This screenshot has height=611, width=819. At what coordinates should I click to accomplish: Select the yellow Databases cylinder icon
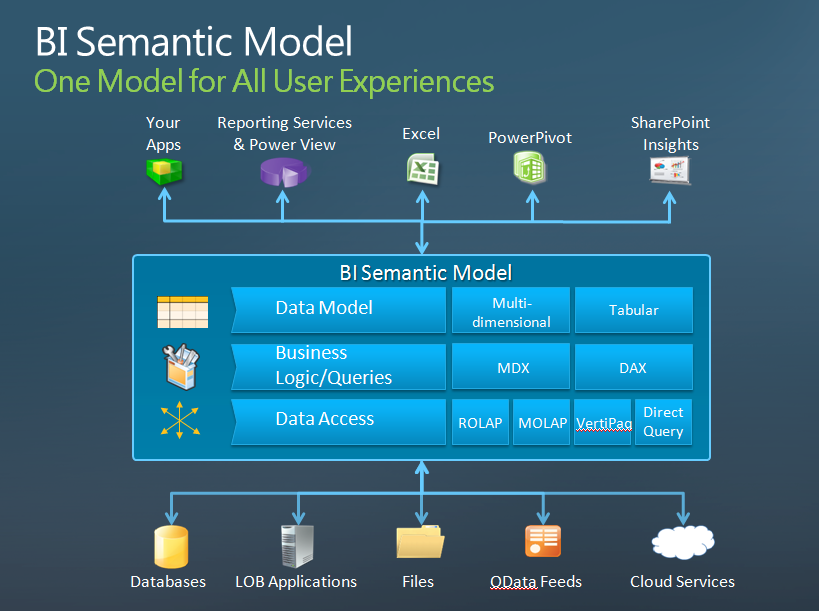click(x=171, y=547)
